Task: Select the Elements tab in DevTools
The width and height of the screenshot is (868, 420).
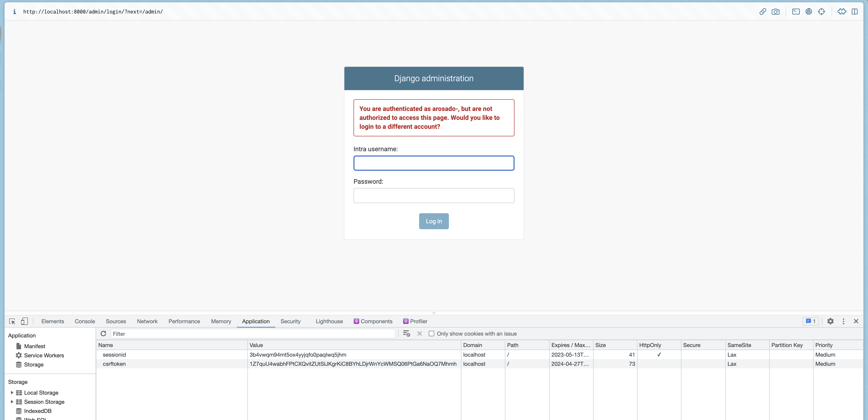Action: pyautogui.click(x=53, y=321)
